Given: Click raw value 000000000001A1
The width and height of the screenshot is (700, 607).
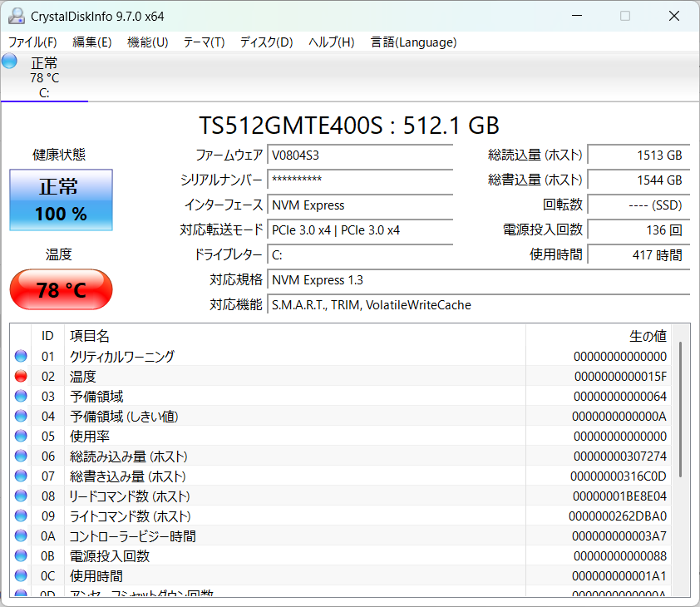Looking at the screenshot, I should pyautogui.click(x=619, y=576).
